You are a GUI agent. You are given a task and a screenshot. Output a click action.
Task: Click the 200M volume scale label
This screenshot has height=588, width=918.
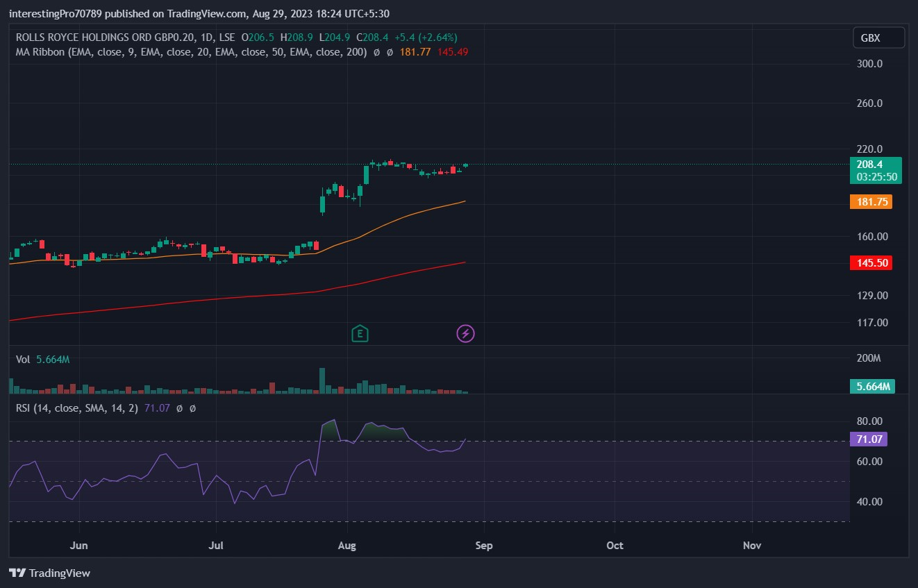click(869, 359)
